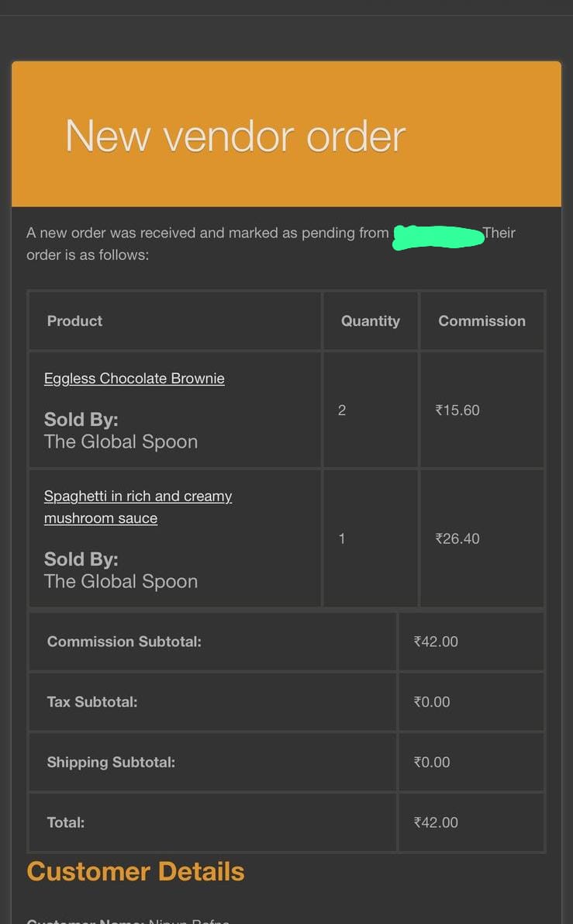Click the Quantity column header

(x=371, y=321)
